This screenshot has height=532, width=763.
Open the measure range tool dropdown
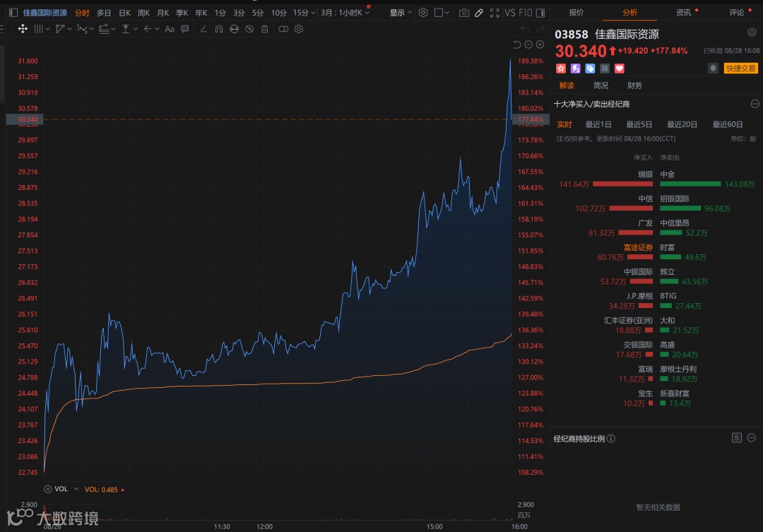(x=129, y=29)
